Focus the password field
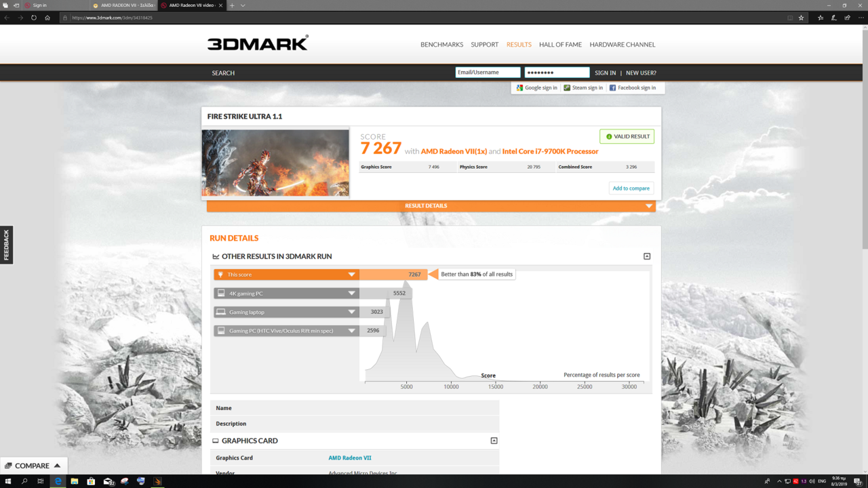 [x=557, y=73]
